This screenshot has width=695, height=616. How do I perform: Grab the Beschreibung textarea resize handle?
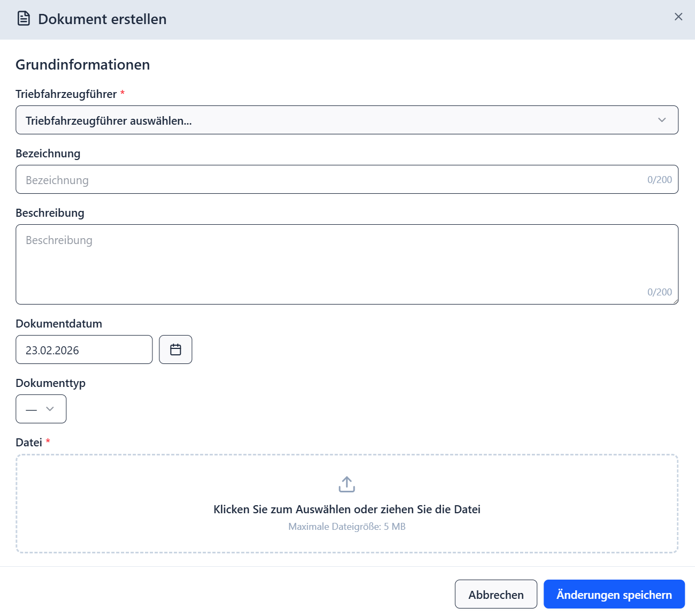[676, 302]
